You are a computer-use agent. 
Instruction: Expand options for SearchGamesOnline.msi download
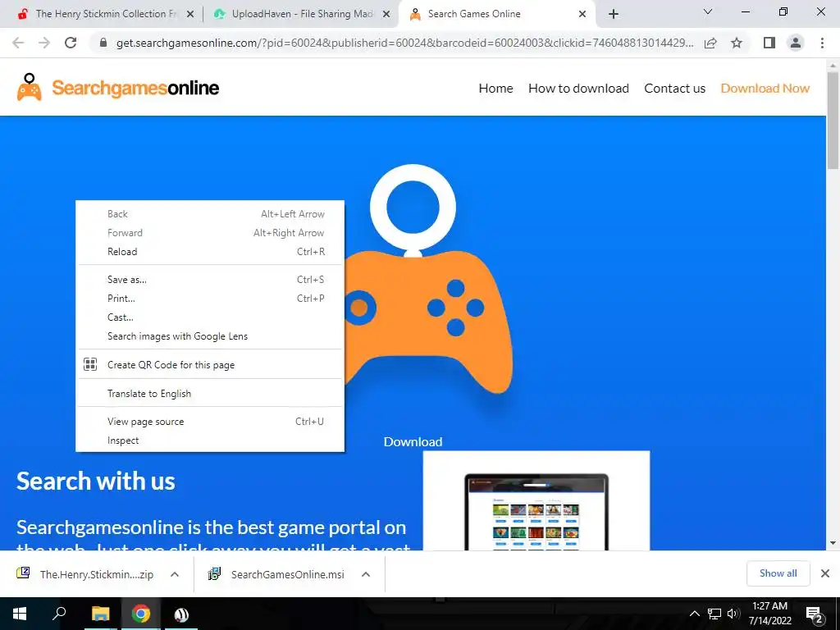pyautogui.click(x=366, y=574)
